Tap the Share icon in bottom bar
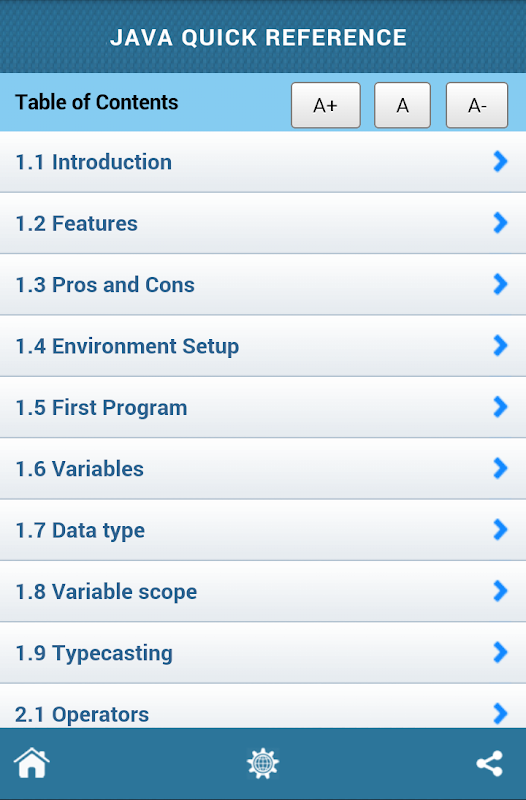The image size is (526, 800). (489, 764)
